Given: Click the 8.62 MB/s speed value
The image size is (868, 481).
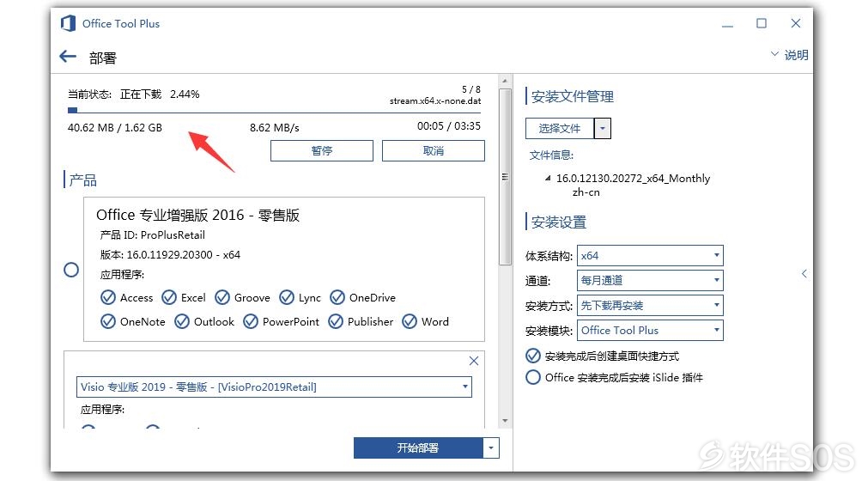Looking at the screenshot, I should (x=274, y=127).
